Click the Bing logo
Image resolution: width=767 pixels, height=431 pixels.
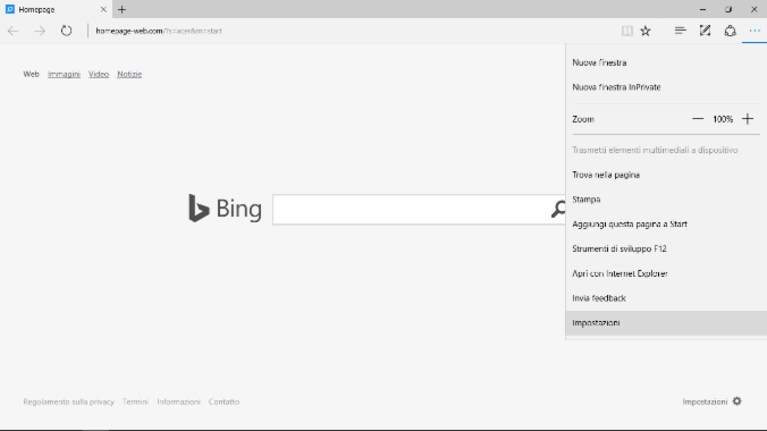pos(225,209)
